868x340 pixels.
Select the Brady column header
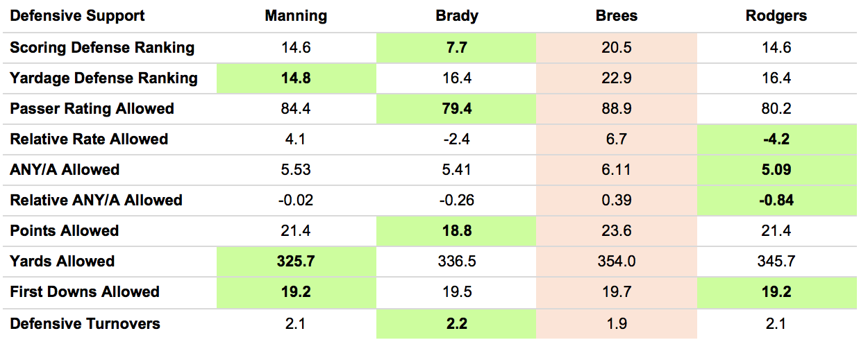456,16
